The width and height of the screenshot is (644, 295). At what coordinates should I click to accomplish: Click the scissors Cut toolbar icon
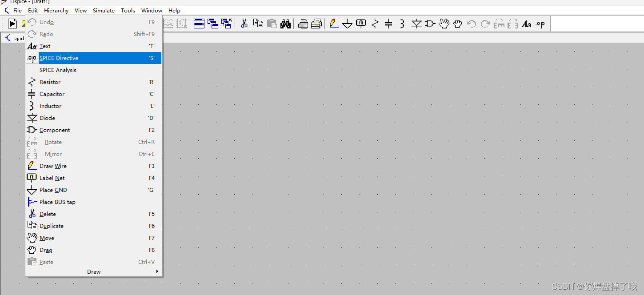point(244,24)
